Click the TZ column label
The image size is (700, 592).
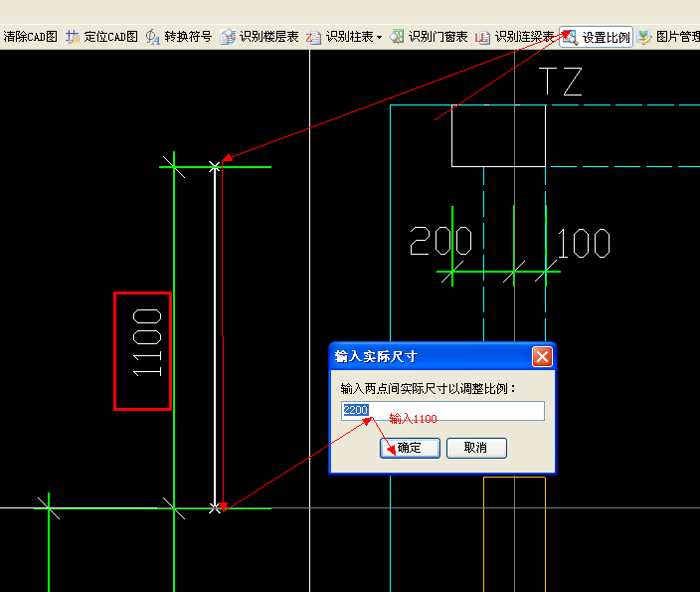point(561,82)
